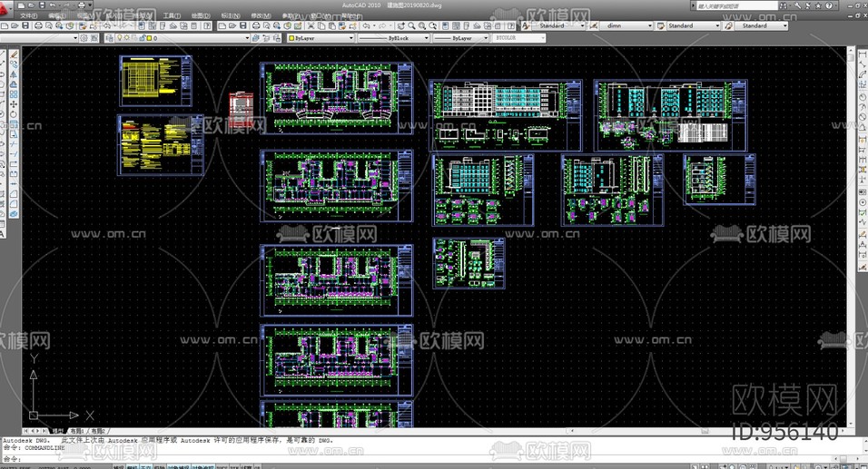868x469 pixels.
Task: Click the Save disk icon in standard toolbar
Action: pyautogui.click(x=25, y=25)
